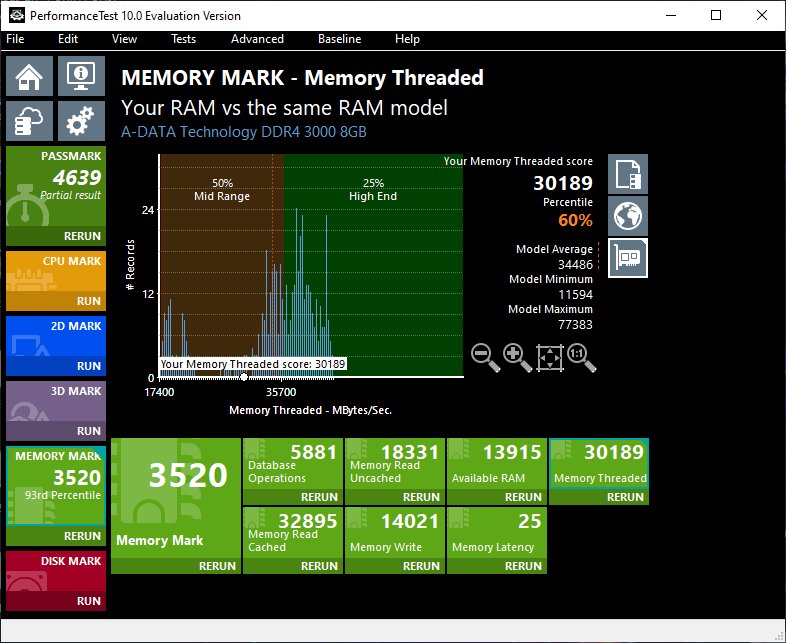Rerun the Database Operations test

[319, 497]
